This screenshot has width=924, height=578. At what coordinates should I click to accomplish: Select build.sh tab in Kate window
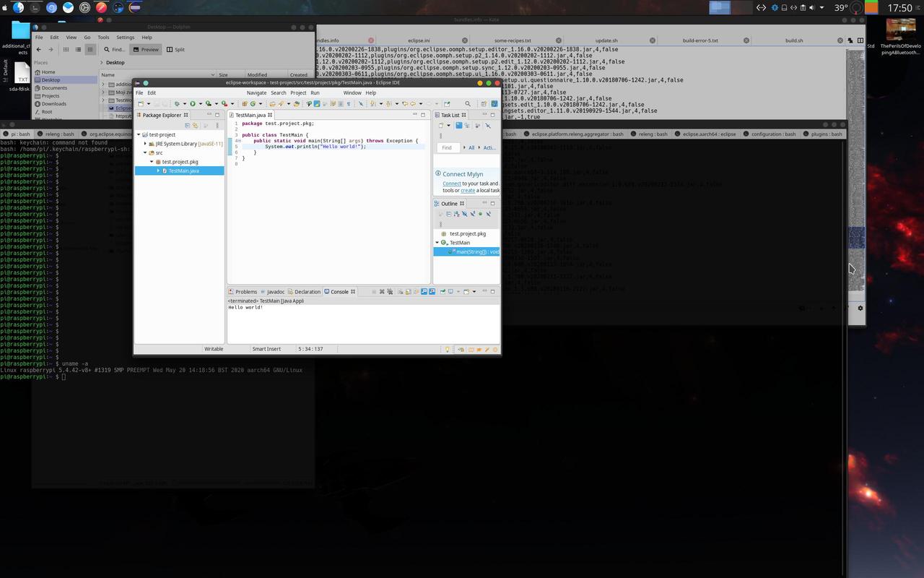coord(794,40)
